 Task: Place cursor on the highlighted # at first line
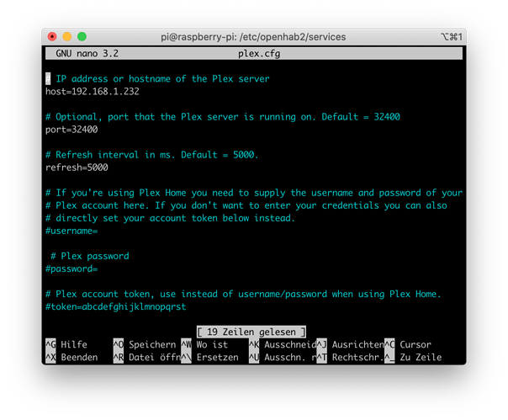point(48,79)
